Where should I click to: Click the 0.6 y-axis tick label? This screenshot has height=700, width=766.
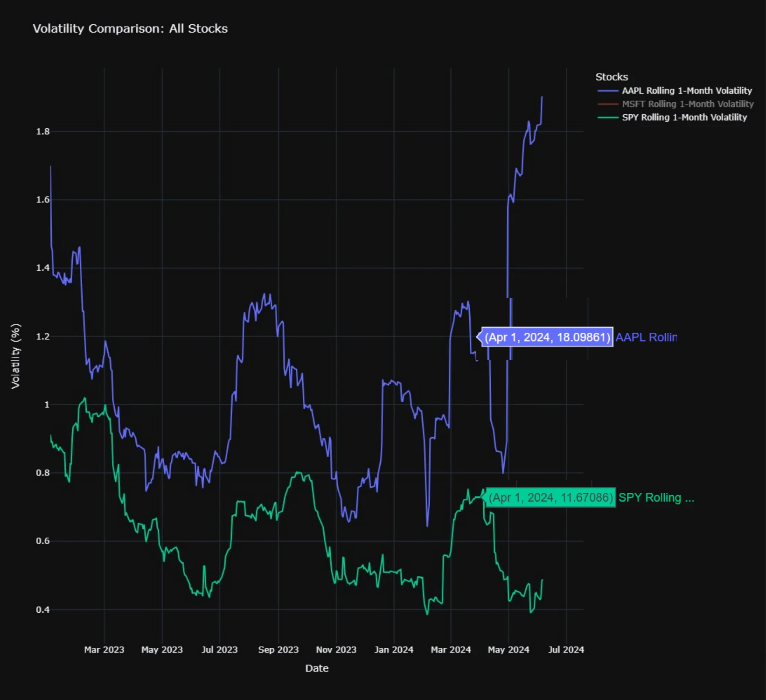[x=43, y=541]
